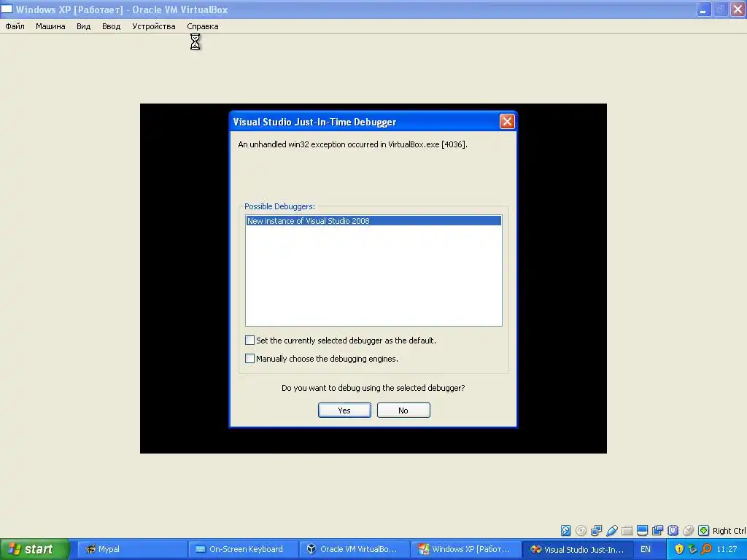Click the CPU chip virtualization icon in status bar
747x560 pixels.
(x=673, y=531)
